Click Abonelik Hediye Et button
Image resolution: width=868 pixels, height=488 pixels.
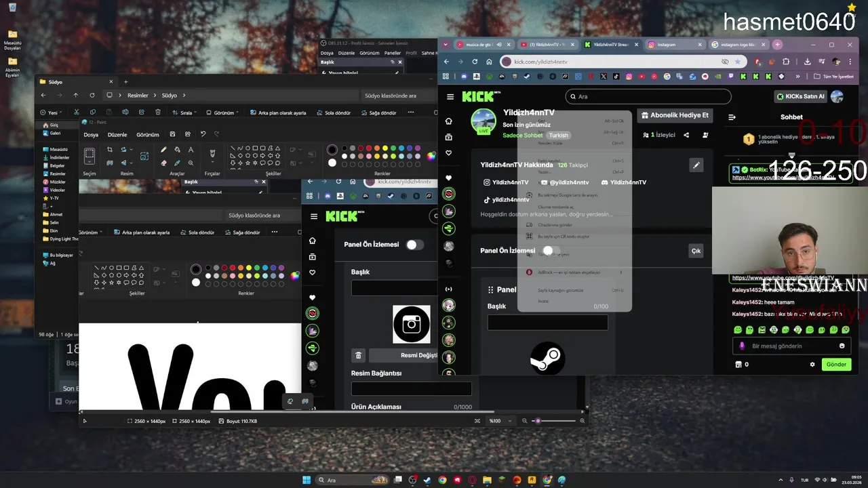(x=674, y=115)
